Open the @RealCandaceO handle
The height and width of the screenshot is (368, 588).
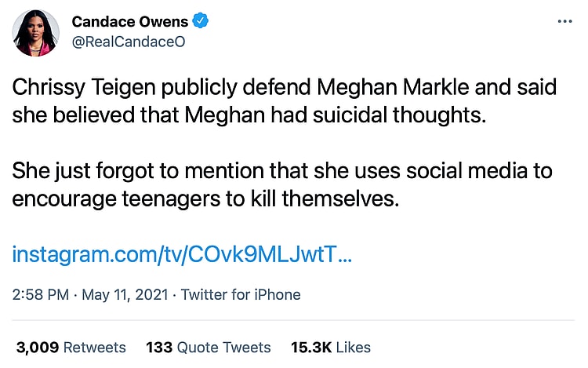(x=128, y=42)
